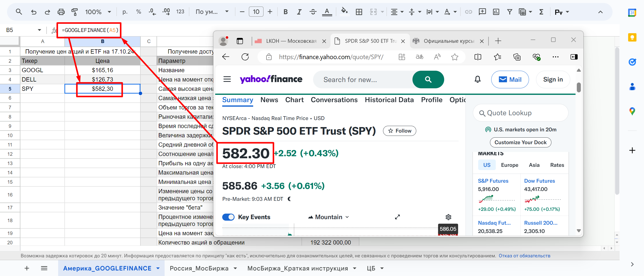This screenshot has width=644, height=276.
Task: Toggle the Key Events switch
Action: [228, 217]
